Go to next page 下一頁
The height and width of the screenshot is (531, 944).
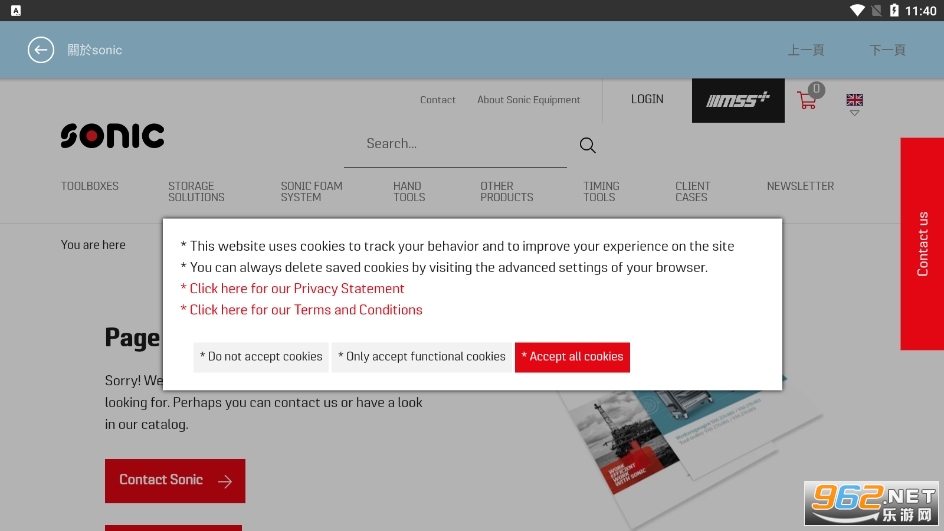tap(887, 50)
